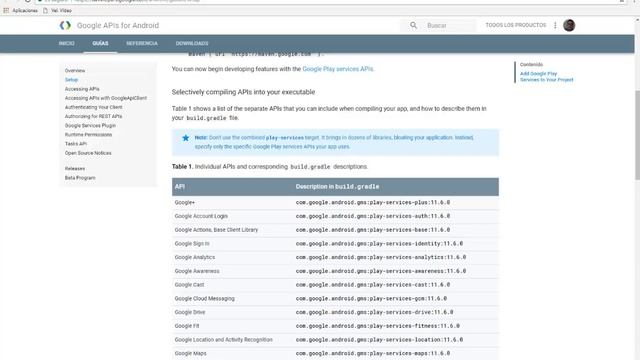
Task: Open the user profile avatar
Action: click(569, 25)
